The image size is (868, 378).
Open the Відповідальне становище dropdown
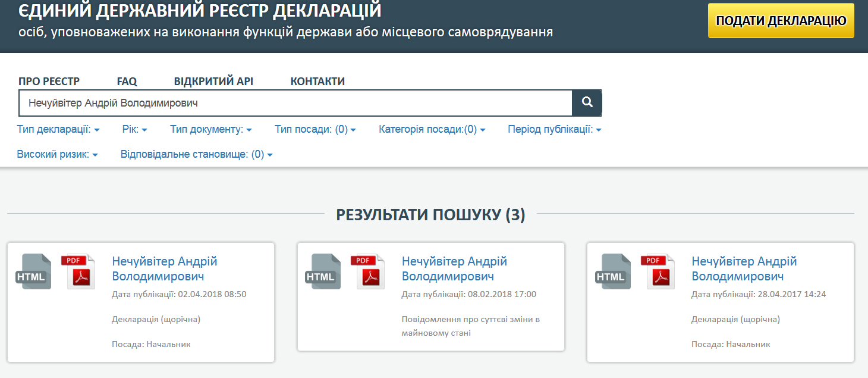[x=196, y=155]
